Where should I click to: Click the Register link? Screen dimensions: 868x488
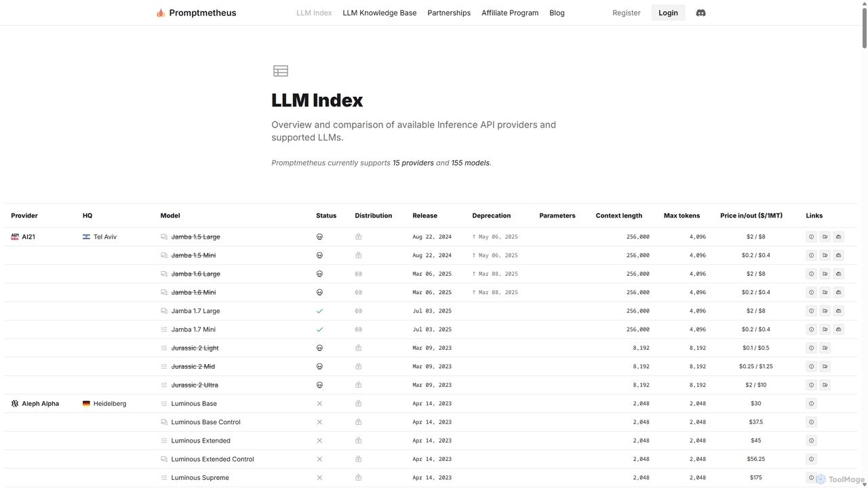[627, 13]
